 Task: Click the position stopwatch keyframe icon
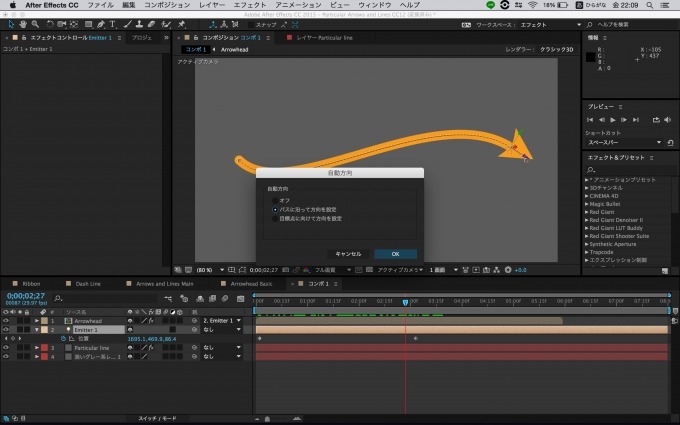61,338
